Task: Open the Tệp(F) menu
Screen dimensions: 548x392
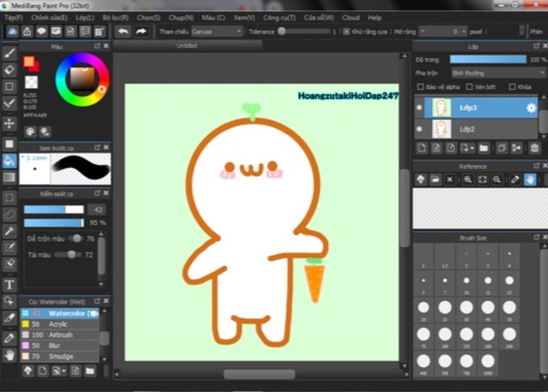Action: tap(13, 18)
